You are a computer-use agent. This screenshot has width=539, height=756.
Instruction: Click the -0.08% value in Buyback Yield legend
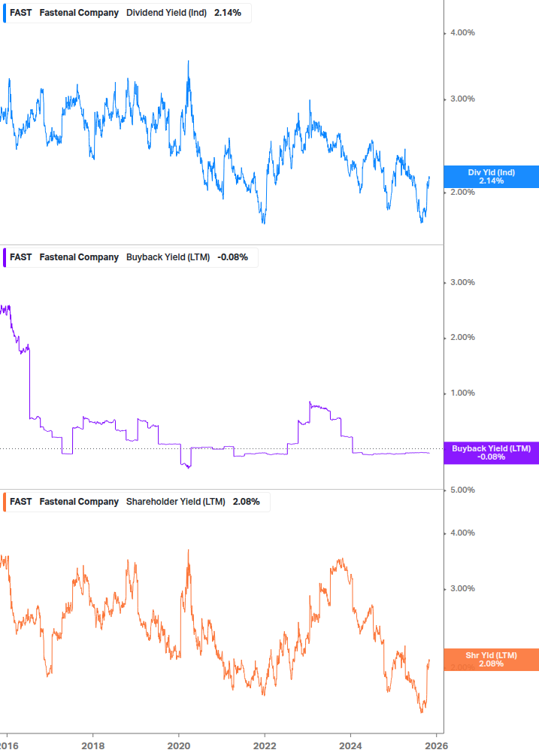[x=232, y=257]
